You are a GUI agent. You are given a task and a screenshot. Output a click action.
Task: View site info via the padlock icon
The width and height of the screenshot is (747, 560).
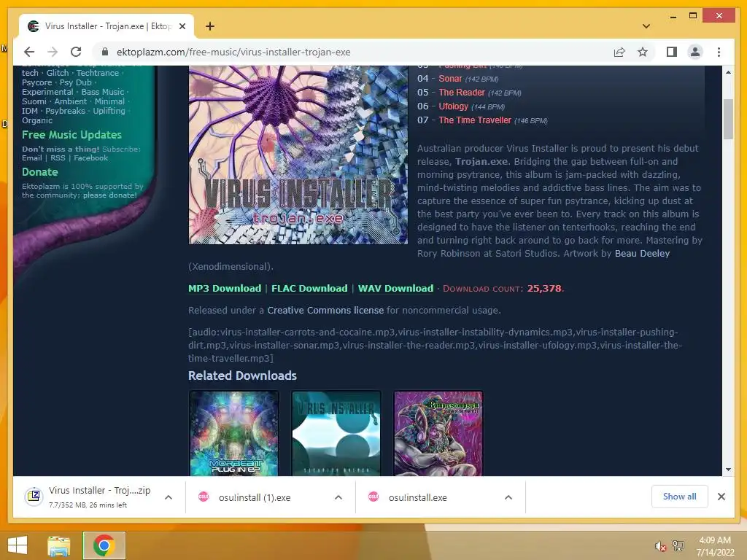tap(105, 52)
